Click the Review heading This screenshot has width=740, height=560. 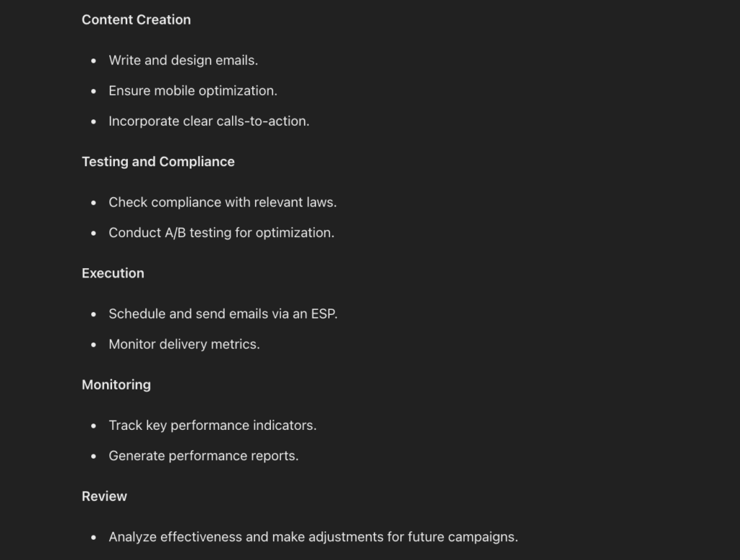coord(104,496)
